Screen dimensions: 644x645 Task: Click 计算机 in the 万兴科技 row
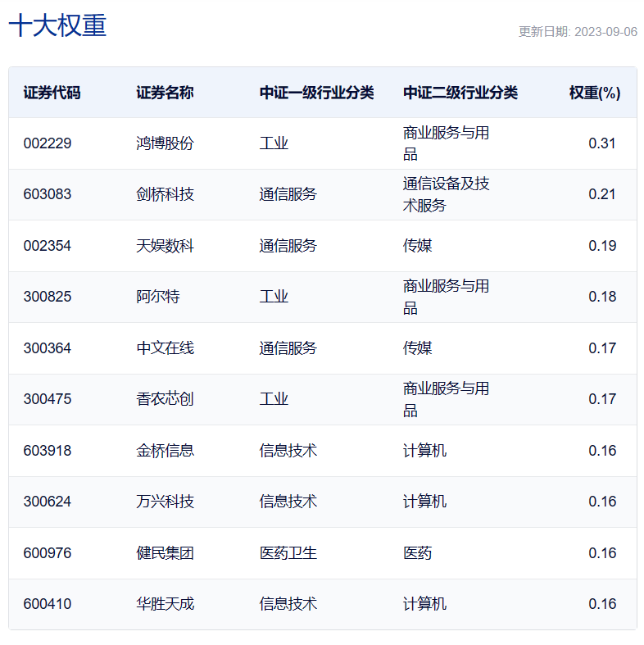coord(424,502)
